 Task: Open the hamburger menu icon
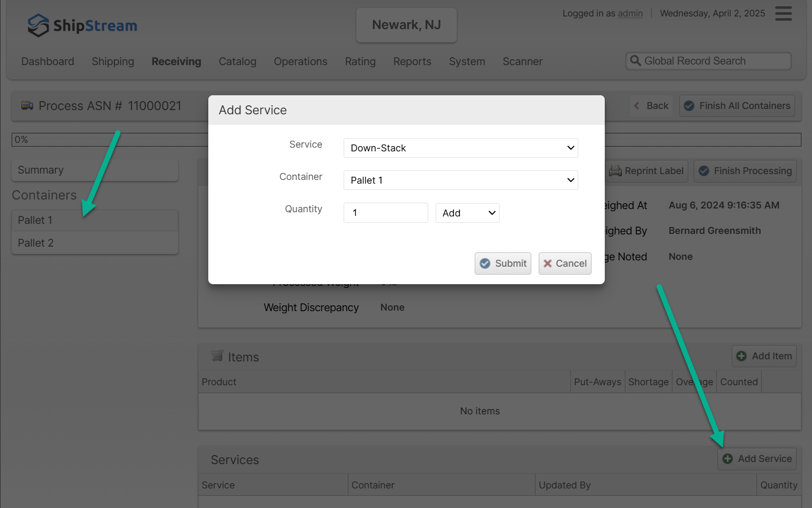783,14
